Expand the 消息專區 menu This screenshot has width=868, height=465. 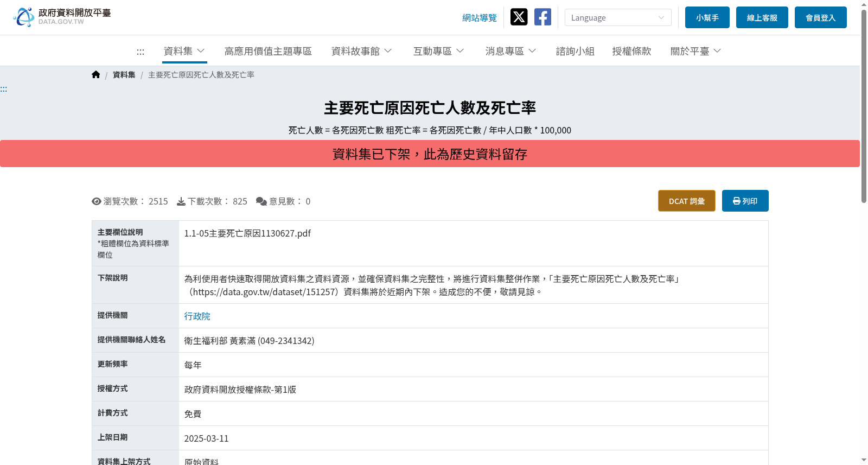pos(511,51)
